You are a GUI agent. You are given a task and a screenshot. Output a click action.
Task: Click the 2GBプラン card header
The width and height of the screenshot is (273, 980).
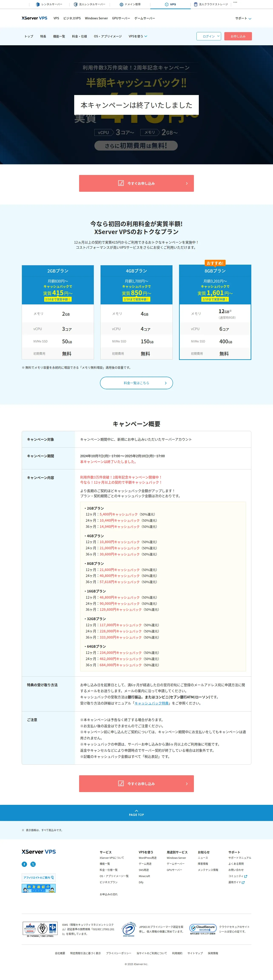tap(58, 271)
